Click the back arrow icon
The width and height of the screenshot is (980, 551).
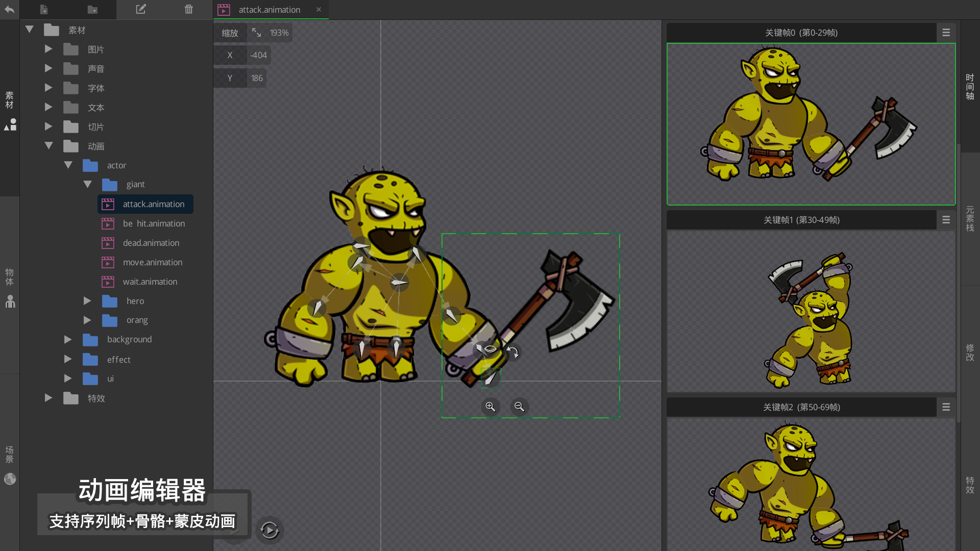click(x=9, y=9)
